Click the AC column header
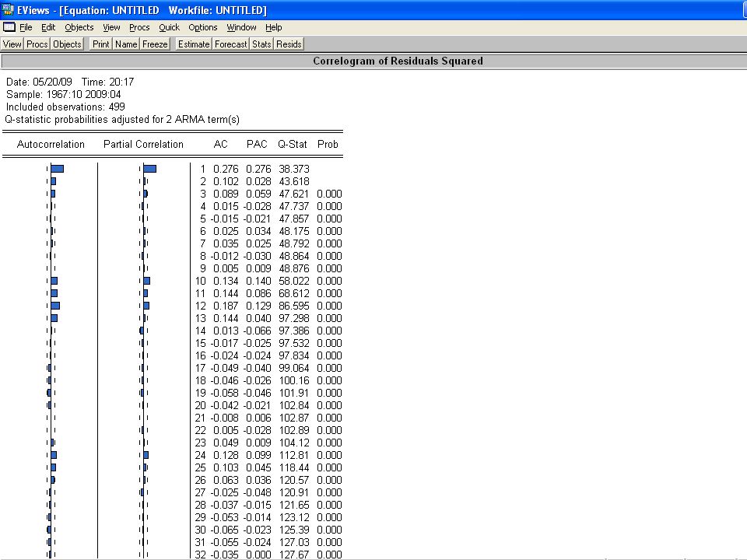Viewport: 747px width, 560px height. tap(220, 145)
